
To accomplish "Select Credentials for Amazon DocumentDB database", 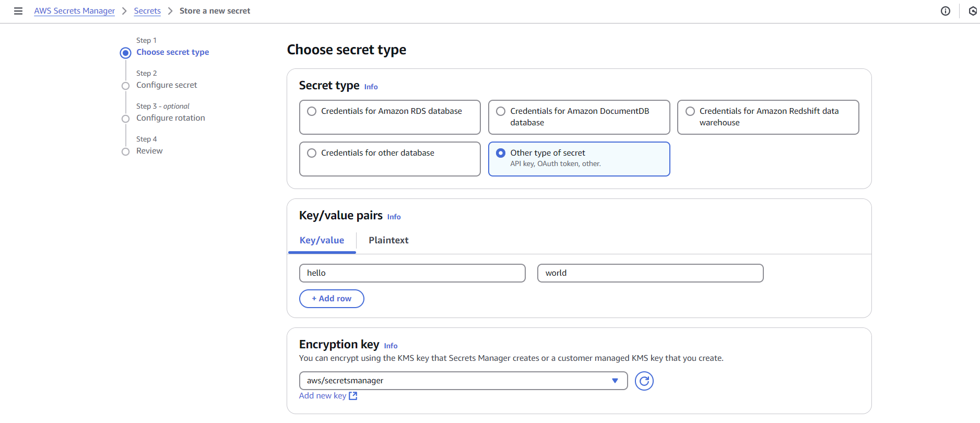I will [x=501, y=111].
